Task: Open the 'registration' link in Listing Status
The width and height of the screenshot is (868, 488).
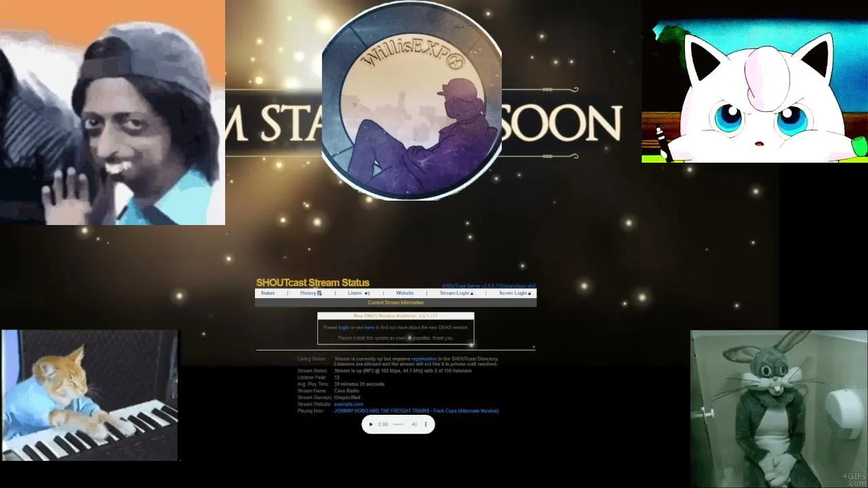Action: click(x=424, y=359)
